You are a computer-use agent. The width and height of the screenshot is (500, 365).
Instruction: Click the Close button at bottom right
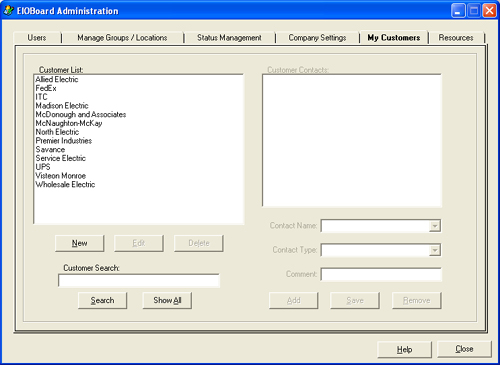coord(464,349)
